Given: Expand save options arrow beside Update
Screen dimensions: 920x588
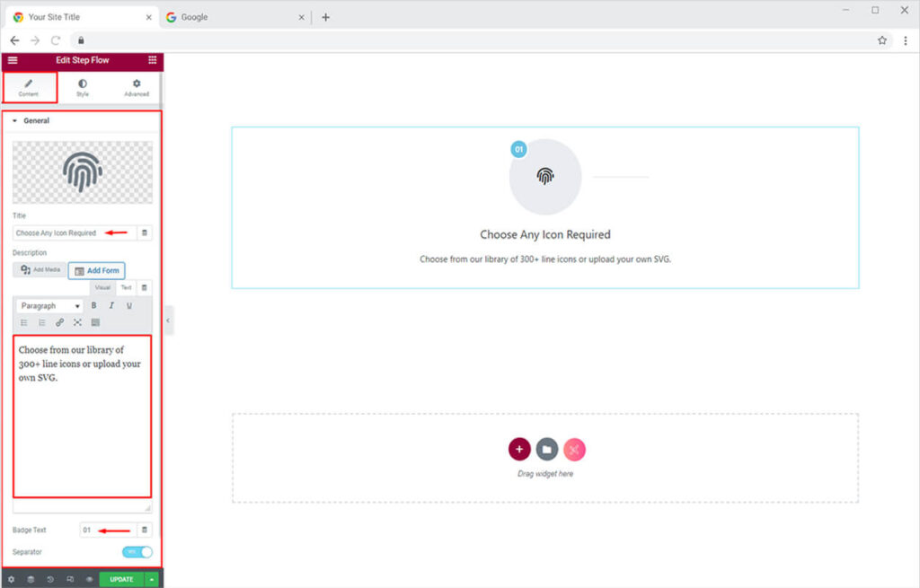Looking at the screenshot, I should click(152, 580).
